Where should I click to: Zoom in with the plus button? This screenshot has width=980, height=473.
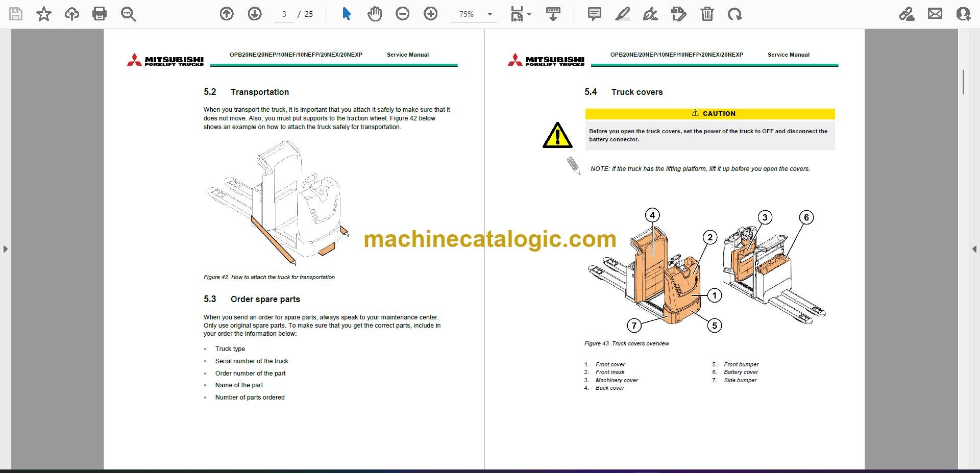click(431, 14)
